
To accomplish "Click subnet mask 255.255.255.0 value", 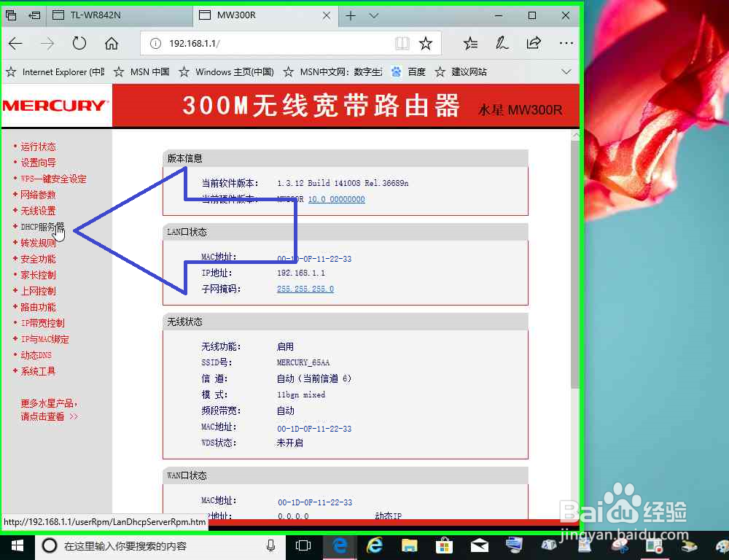I will click(x=305, y=289).
